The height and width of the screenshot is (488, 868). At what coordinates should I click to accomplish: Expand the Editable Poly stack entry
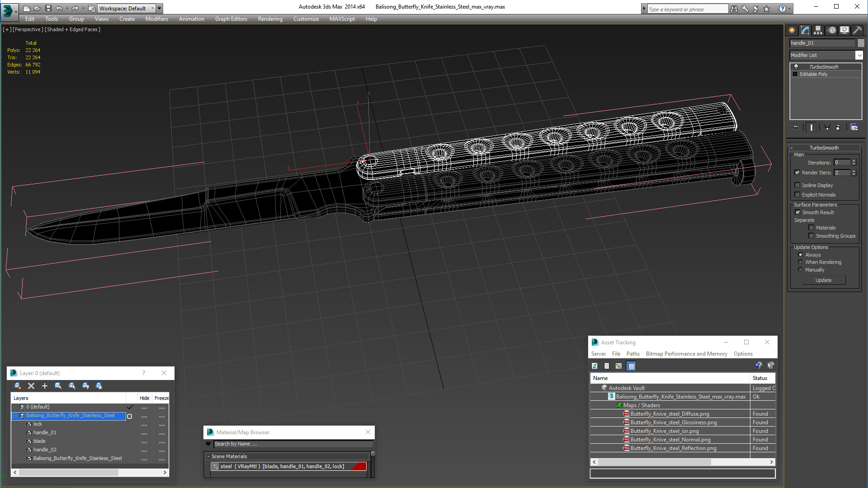(795, 74)
